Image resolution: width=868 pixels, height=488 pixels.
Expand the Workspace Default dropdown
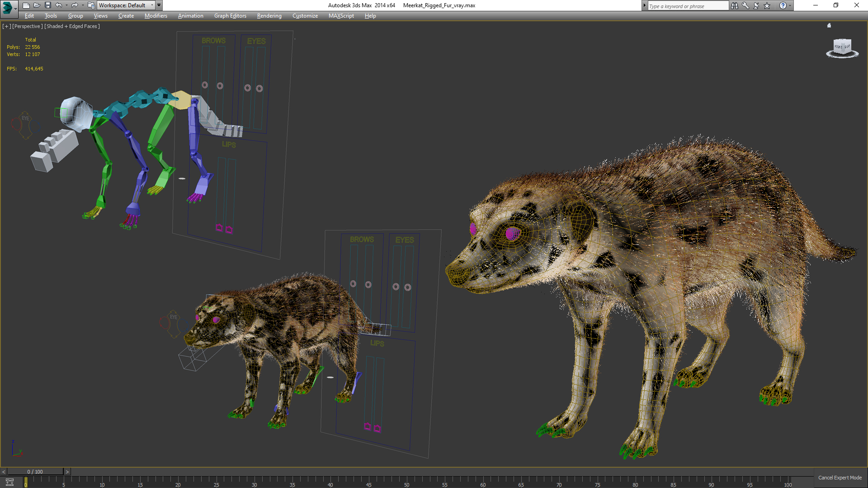tap(152, 5)
